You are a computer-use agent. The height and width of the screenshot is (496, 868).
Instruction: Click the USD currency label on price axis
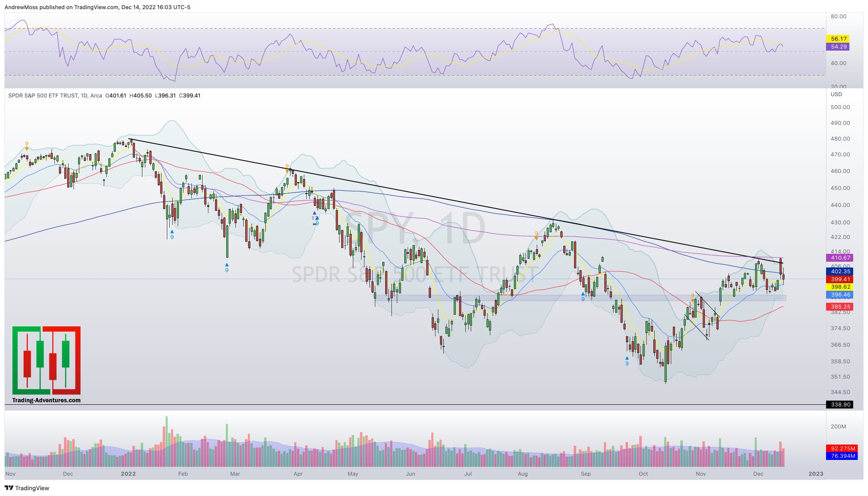click(836, 94)
